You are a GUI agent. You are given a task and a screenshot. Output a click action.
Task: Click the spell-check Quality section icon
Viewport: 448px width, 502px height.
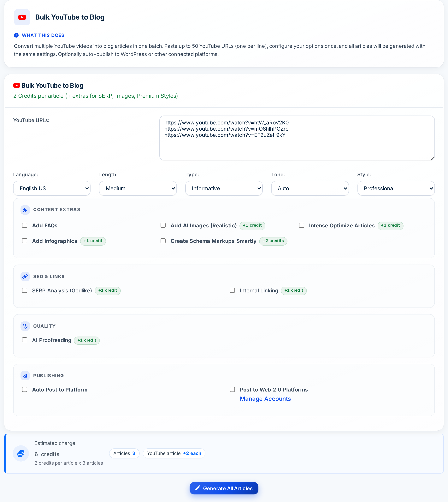click(x=25, y=326)
